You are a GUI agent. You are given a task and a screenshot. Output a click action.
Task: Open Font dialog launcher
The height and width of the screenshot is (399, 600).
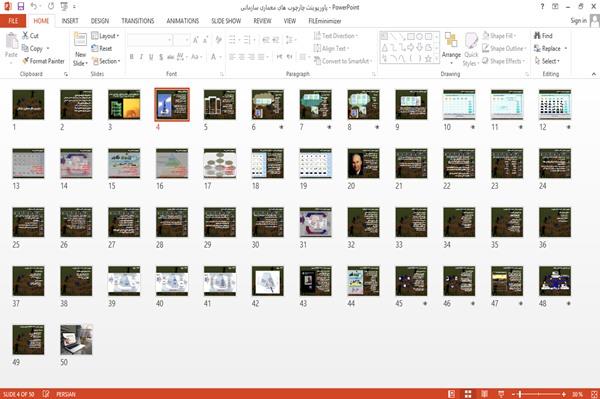[222, 74]
